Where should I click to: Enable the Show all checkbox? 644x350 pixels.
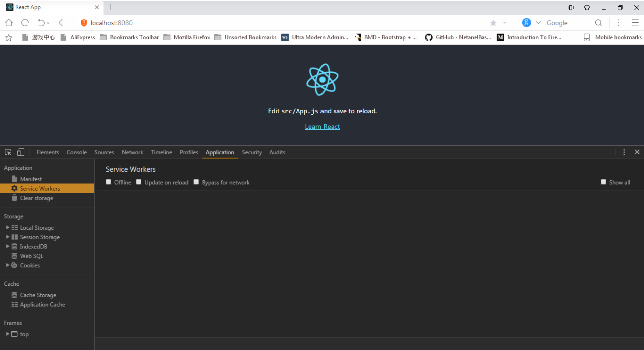tap(604, 182)
